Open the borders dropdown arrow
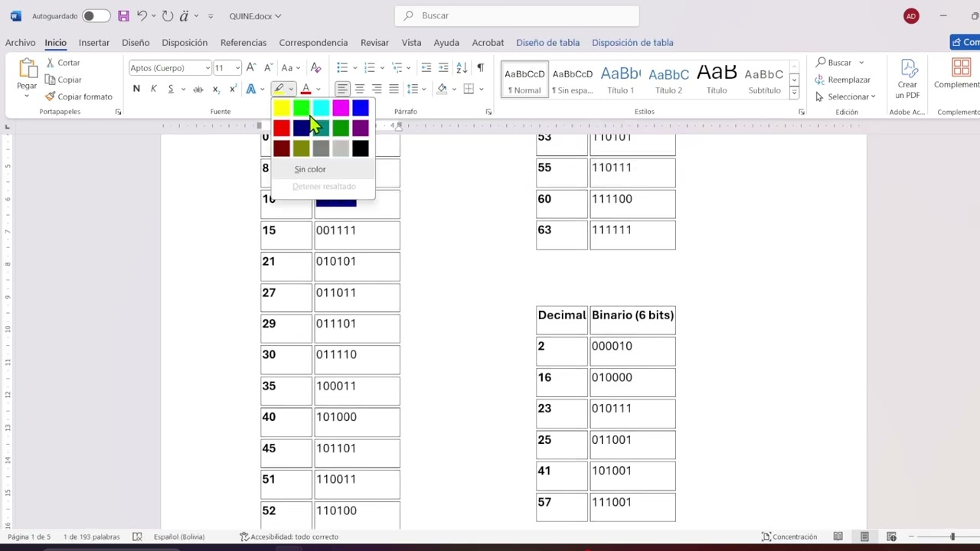 482,90
